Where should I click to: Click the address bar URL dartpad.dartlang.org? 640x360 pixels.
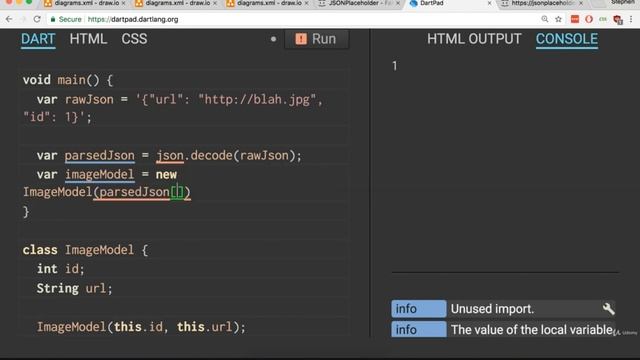pyautogui.click(x=133, y=19)
